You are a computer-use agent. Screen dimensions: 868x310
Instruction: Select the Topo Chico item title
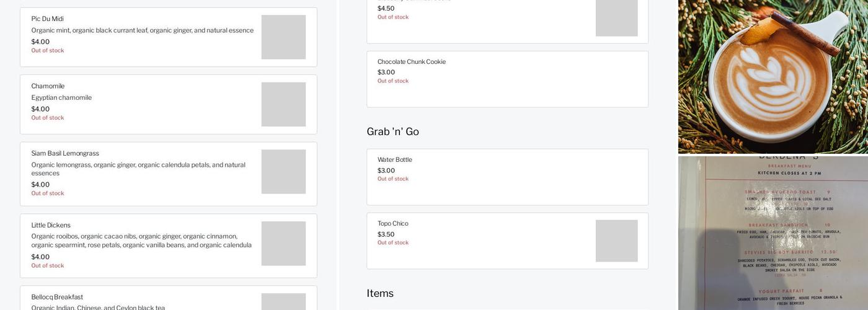click(x=393, y=224)
